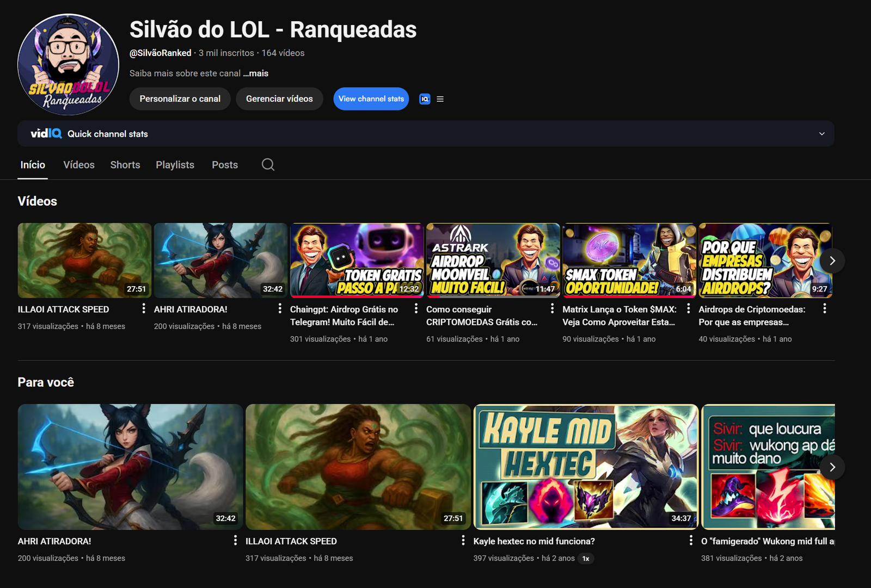Open options for ILLAOI ATTACK SPEED in Vídeos row
The image size is (871, 588).
click(x=144, y=308)
